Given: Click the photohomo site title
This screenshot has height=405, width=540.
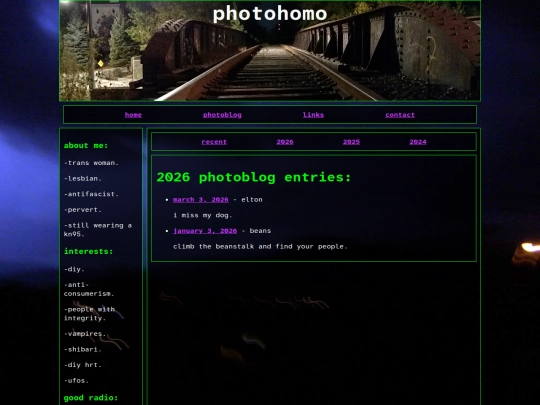Looking at the screenshot, I should pyautogui.click(x=270, y=14).
